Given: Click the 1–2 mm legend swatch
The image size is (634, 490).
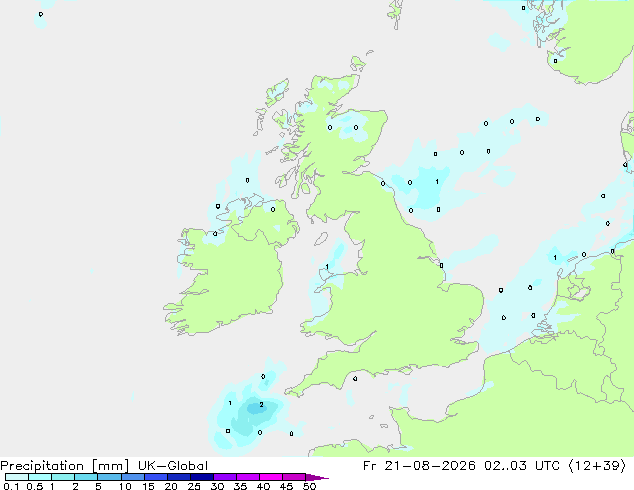Looking at the screenshot, I should 63,477.
